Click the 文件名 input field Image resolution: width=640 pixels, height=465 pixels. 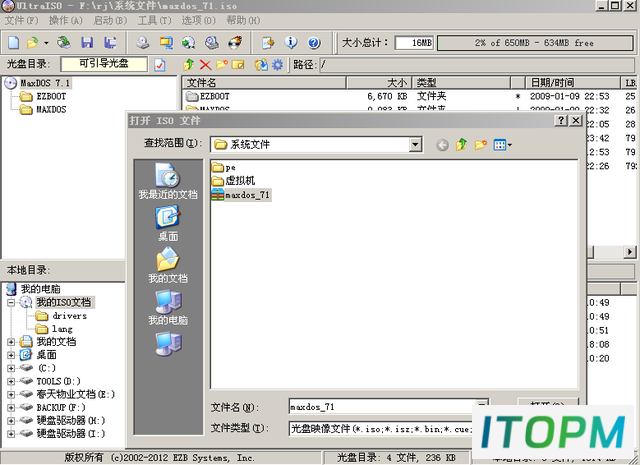pos(382,407)
